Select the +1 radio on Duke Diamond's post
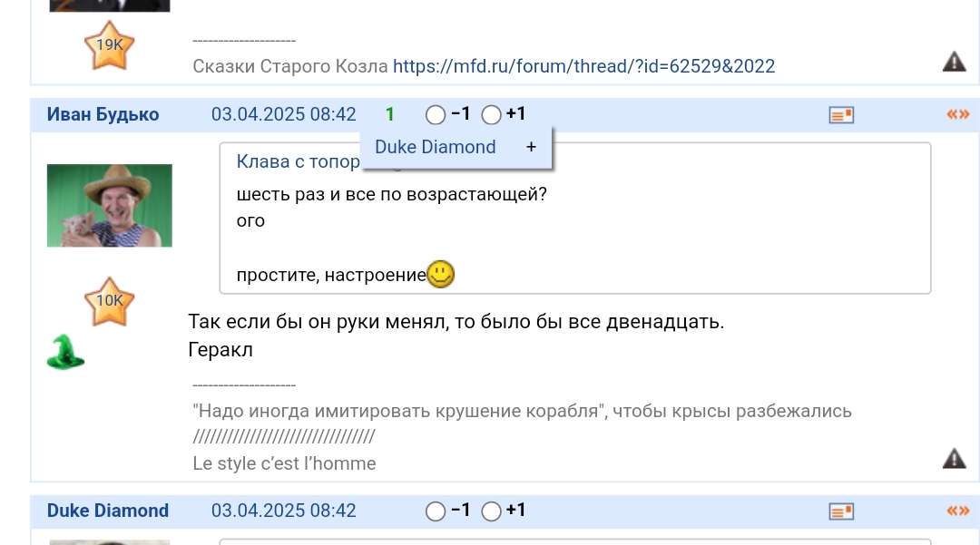The height and width of the screenshot is (545, 980). 491,511
